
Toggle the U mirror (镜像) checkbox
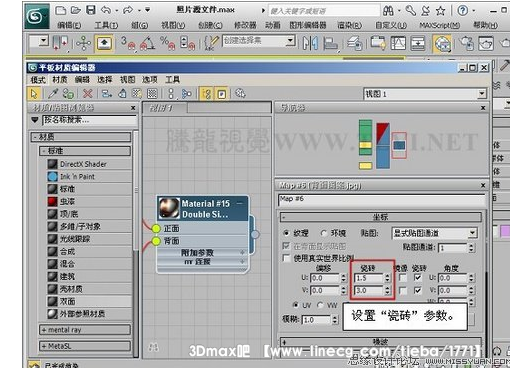coord(403,278)
